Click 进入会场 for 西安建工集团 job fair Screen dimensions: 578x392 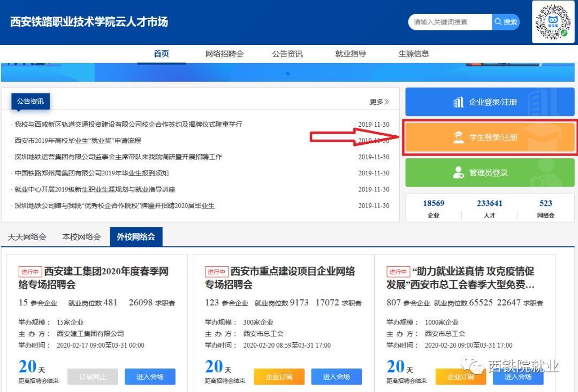coord(150,376)
